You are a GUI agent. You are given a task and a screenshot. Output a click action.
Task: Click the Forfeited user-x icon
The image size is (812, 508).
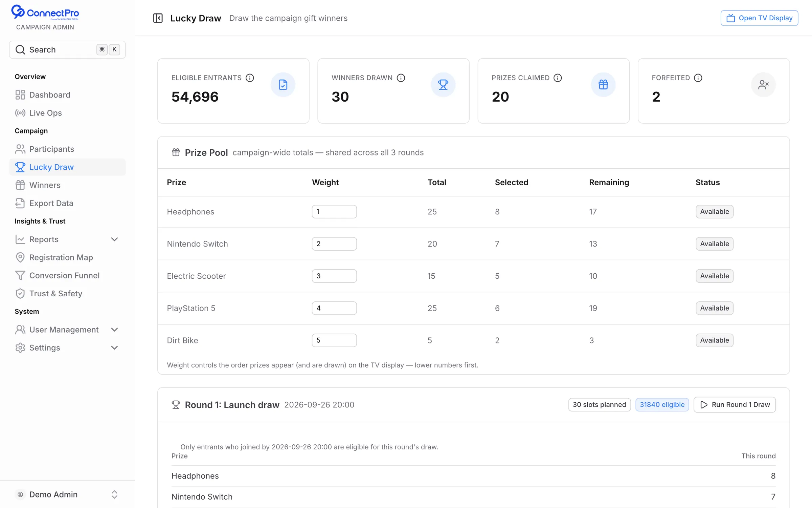[x=763, y=85]
